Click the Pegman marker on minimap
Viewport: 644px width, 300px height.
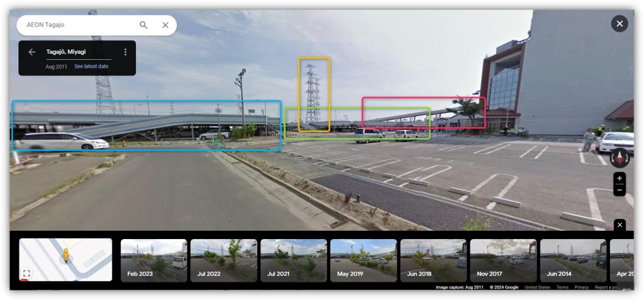[x=66, y=255]
